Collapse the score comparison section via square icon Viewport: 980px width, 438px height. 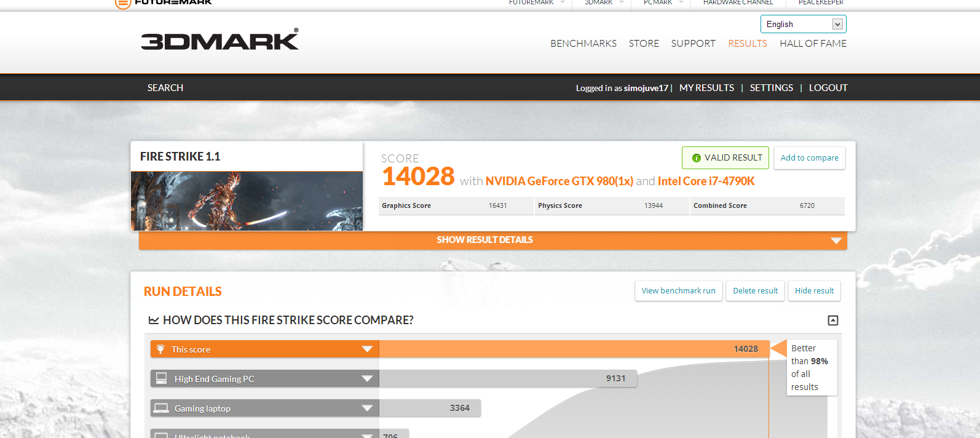tap(833, 320)
